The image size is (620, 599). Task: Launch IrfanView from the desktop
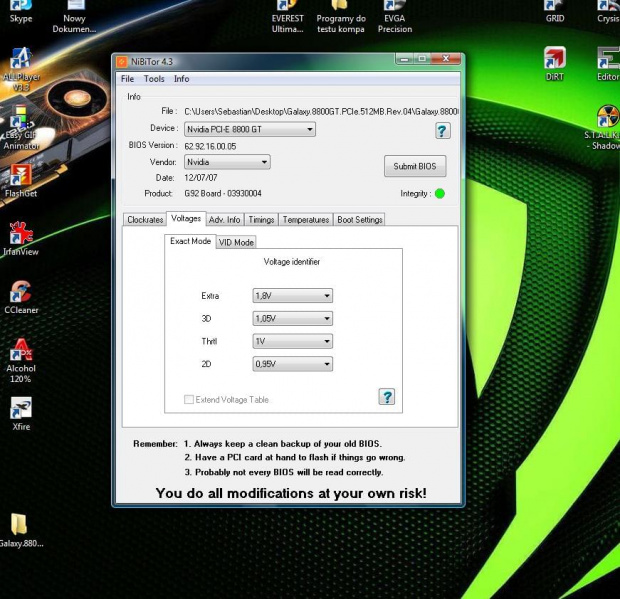21,239
